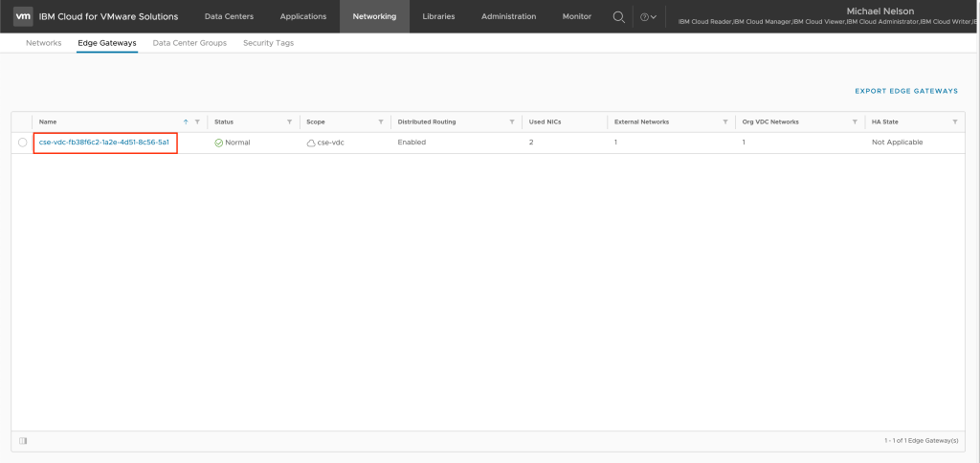Click the Used NICs filter icon

click(x=597, y=122)
